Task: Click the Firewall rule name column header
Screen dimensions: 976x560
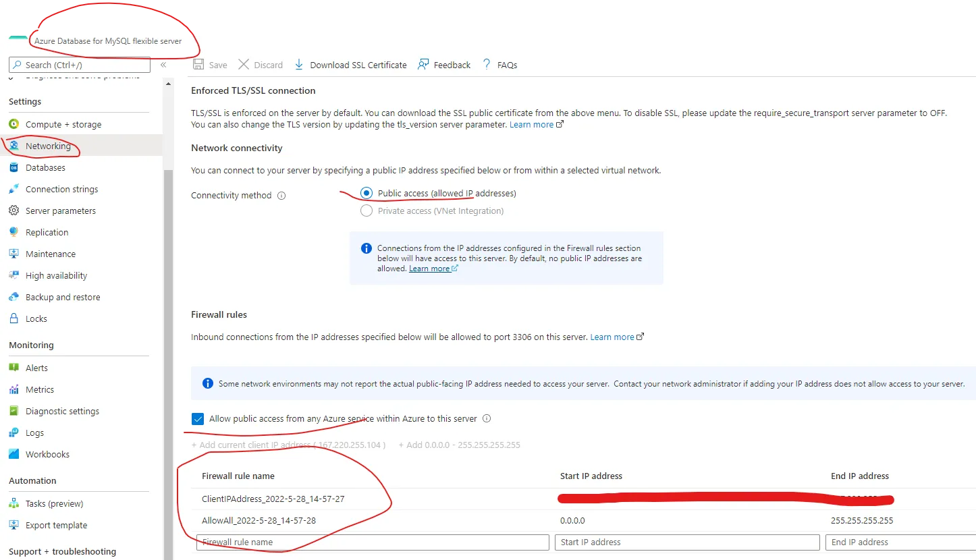Action: [238, 476]
